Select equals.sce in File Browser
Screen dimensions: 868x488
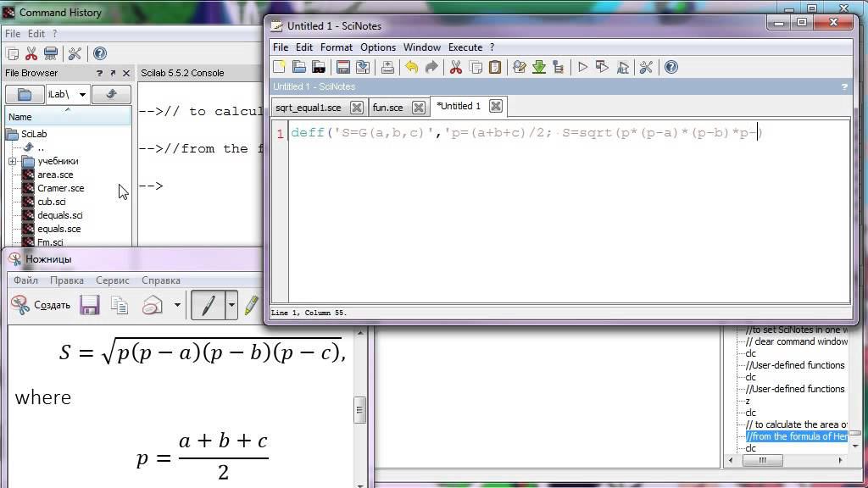pyautogui.click(x=59, y=229)
